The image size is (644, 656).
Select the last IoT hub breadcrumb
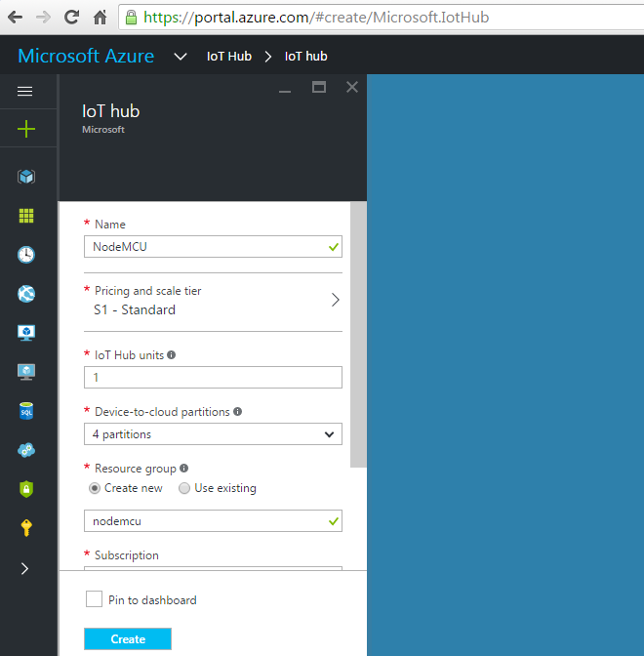(x=305, y=56)
